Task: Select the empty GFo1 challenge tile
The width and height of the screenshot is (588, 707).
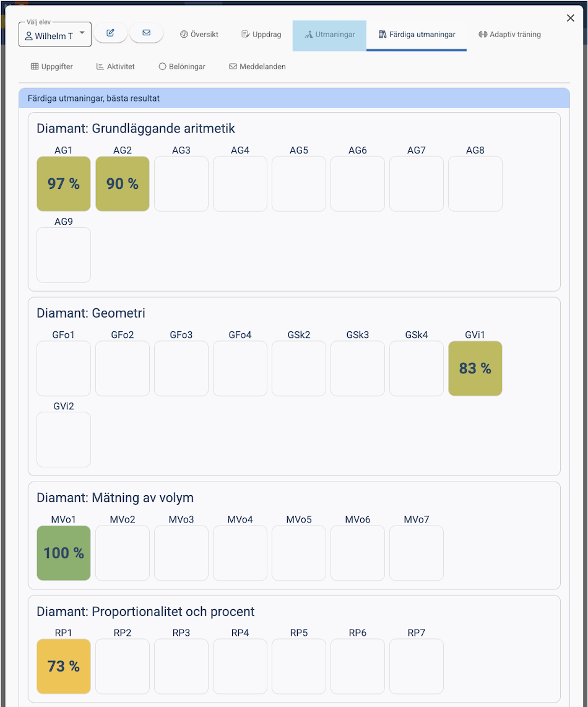Action: click(64, 368)
